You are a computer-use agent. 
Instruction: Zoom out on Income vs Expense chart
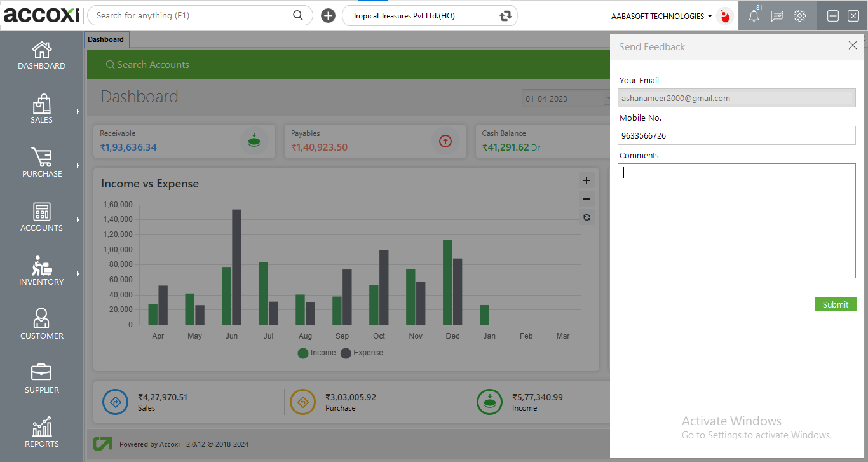pyautogui.click(x=587, y=199)
